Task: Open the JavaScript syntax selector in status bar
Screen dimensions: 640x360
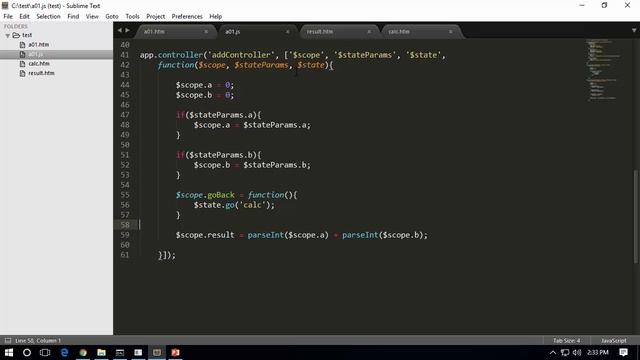Action: (x=613, y=340)
